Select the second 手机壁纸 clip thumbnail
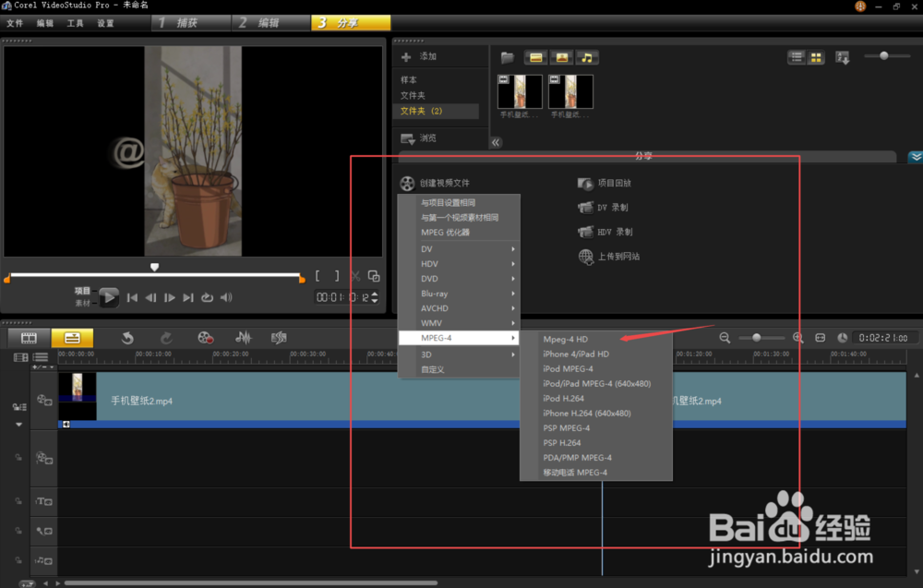923x588 pixels. click(x=570, y=91)
